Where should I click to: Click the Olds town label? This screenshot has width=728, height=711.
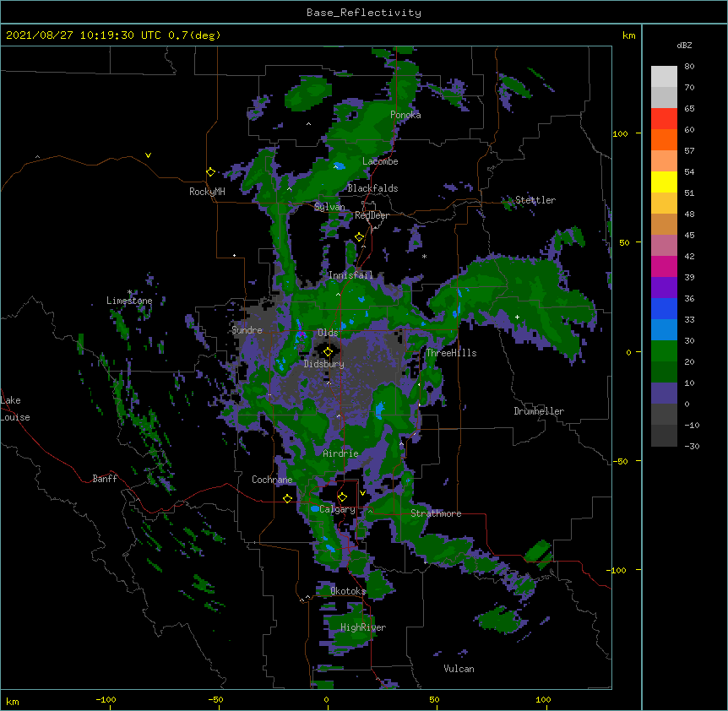pos(328,333)
